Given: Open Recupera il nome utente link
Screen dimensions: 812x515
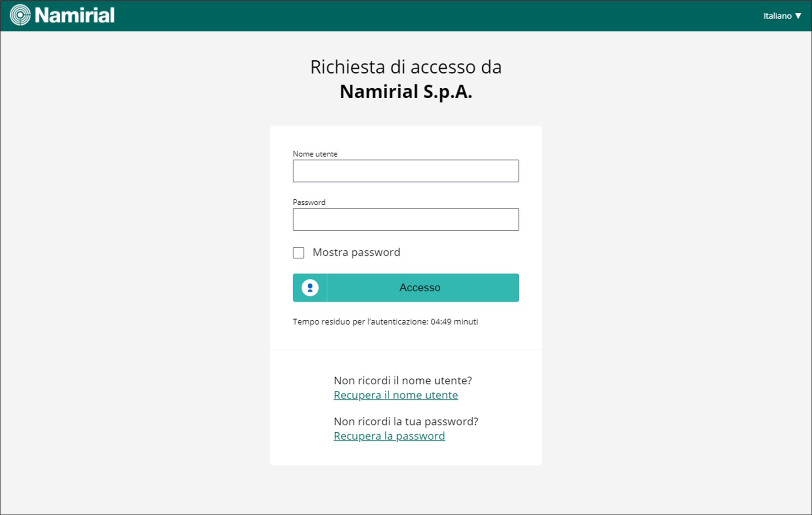Looking at the screenshot, I should [395, 395].
